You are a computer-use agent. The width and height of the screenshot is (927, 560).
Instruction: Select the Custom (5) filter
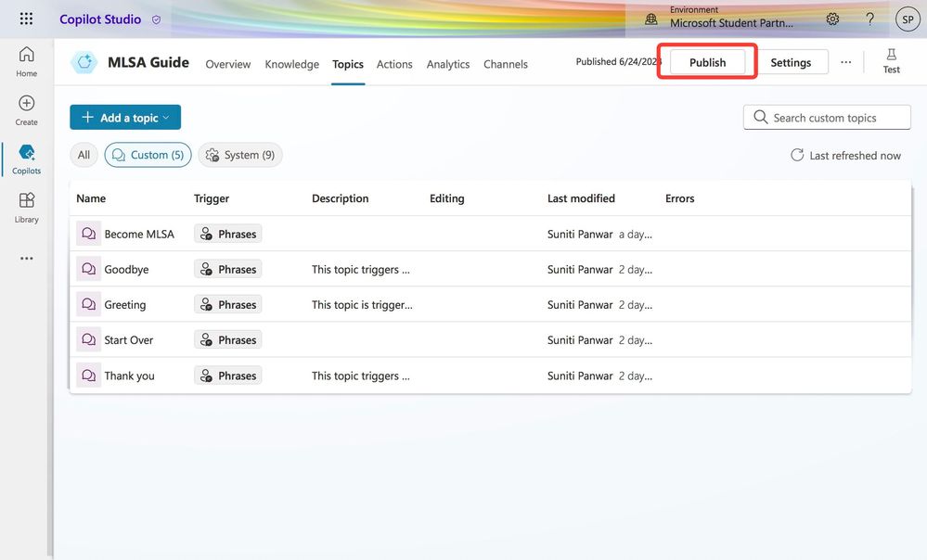click(148, 155)
